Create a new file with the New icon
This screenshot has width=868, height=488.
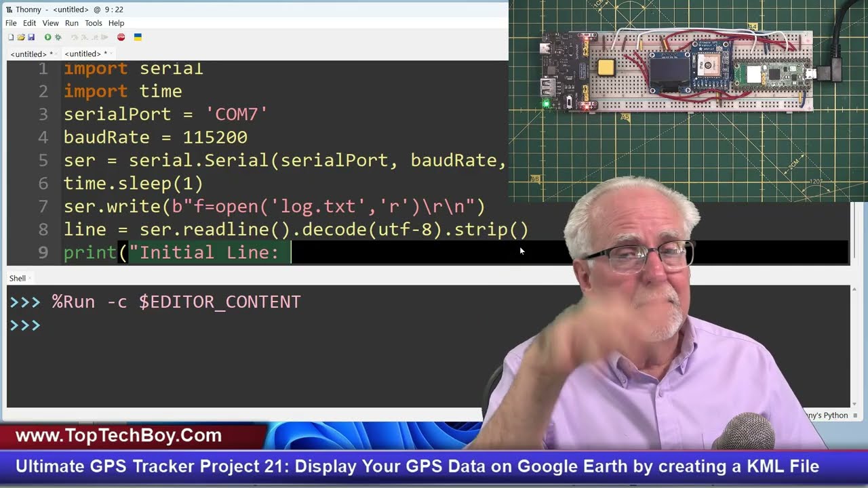pyautogui.click(x=11, y=37)
